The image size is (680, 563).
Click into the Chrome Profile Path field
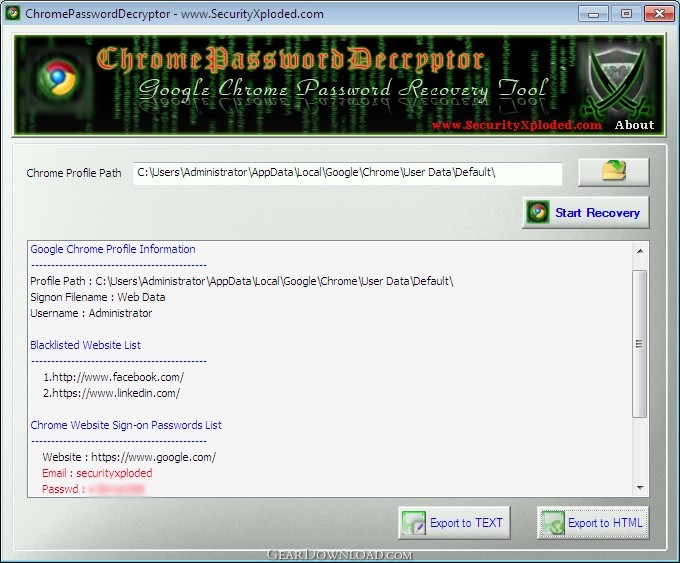347,173
